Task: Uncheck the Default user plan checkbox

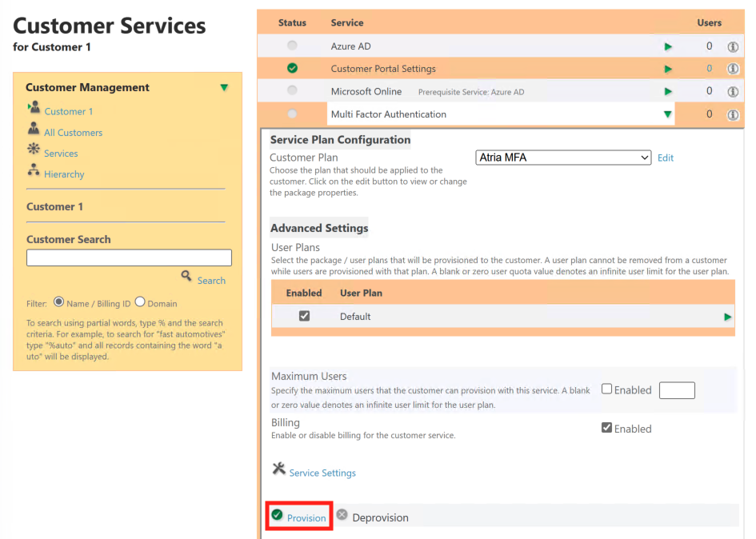Action: tap(304, 316)
